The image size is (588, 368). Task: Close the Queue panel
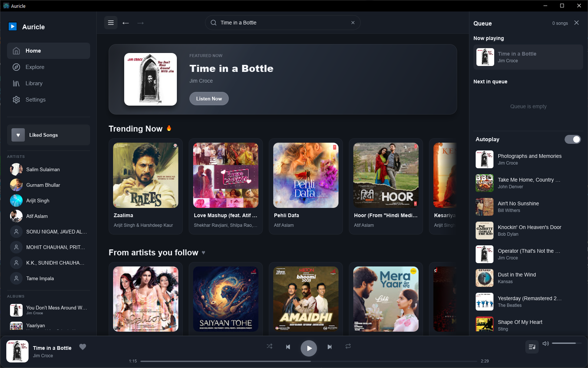point(577,23)
